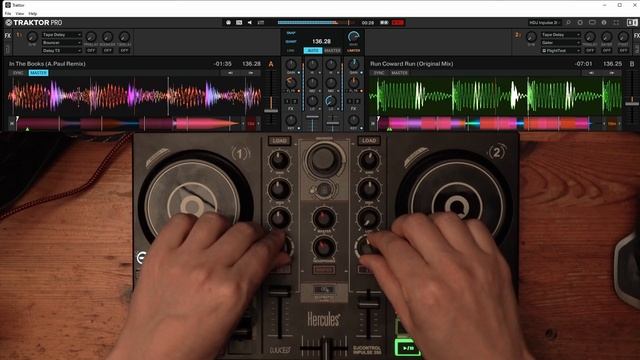Toggle SYNC on deck B
The width and height of the screenshot is (640, 360).
pyautogui.click(x=379, y=73)
